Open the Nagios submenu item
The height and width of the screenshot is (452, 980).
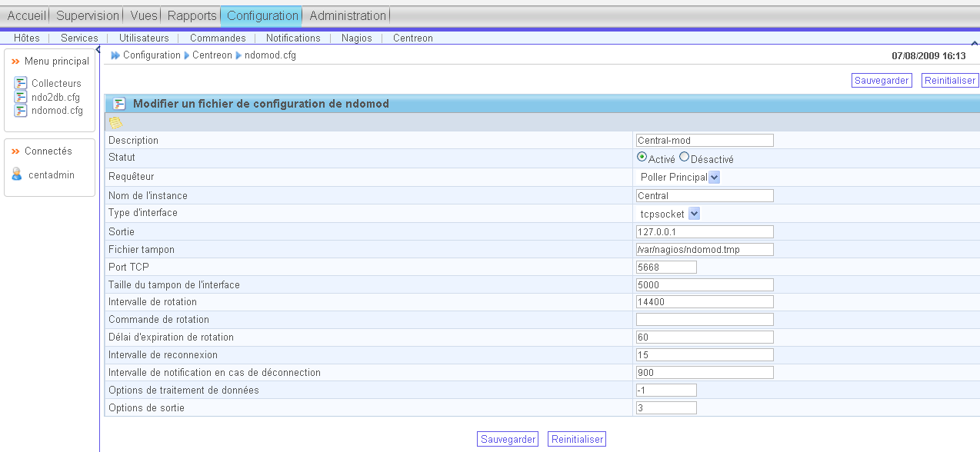(x=357, y=38)
